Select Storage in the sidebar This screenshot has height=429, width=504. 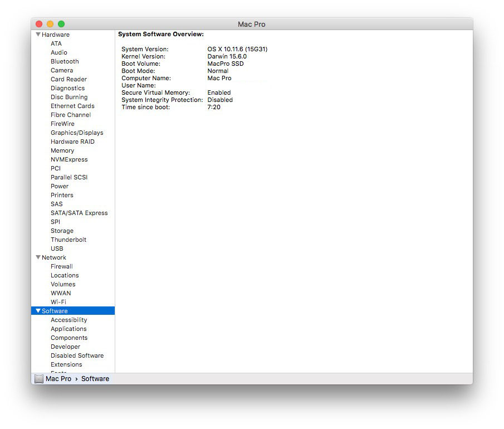[62, 231]
